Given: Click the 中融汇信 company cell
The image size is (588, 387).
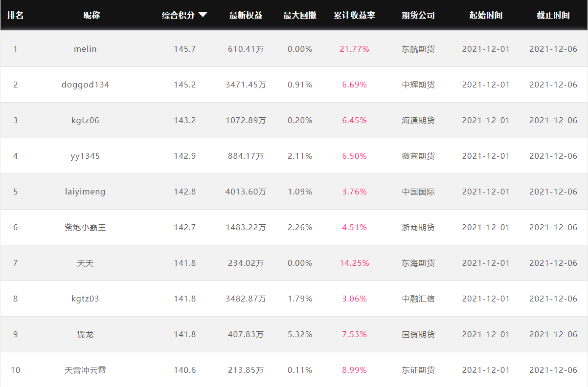Looking at the screenshot, I should [x=418, y=299].
